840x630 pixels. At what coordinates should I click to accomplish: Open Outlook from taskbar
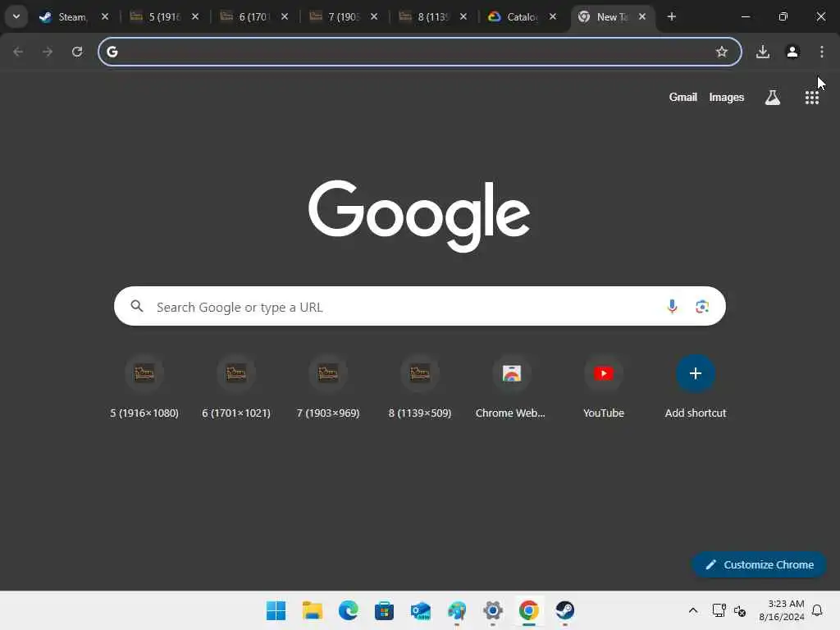point(421,610)
